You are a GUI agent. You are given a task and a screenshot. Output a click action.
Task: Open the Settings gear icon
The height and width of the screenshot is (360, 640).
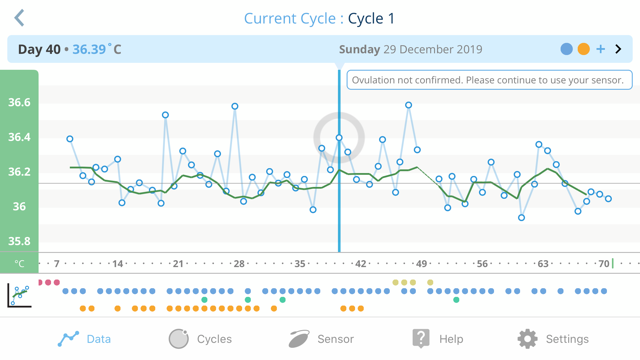[527, 339]
